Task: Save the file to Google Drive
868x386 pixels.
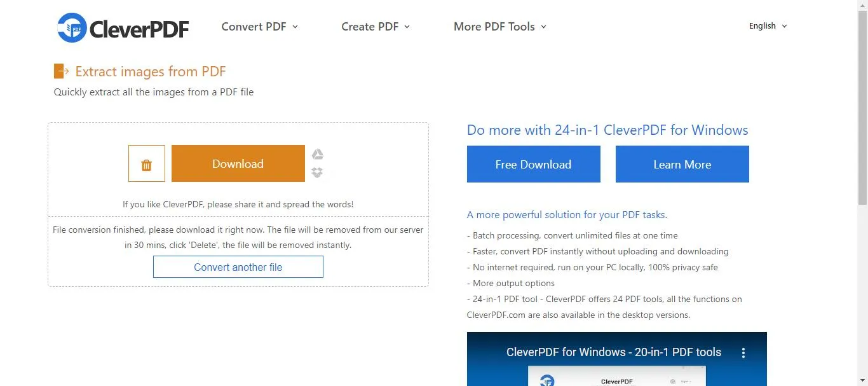Action: (317, 155)
